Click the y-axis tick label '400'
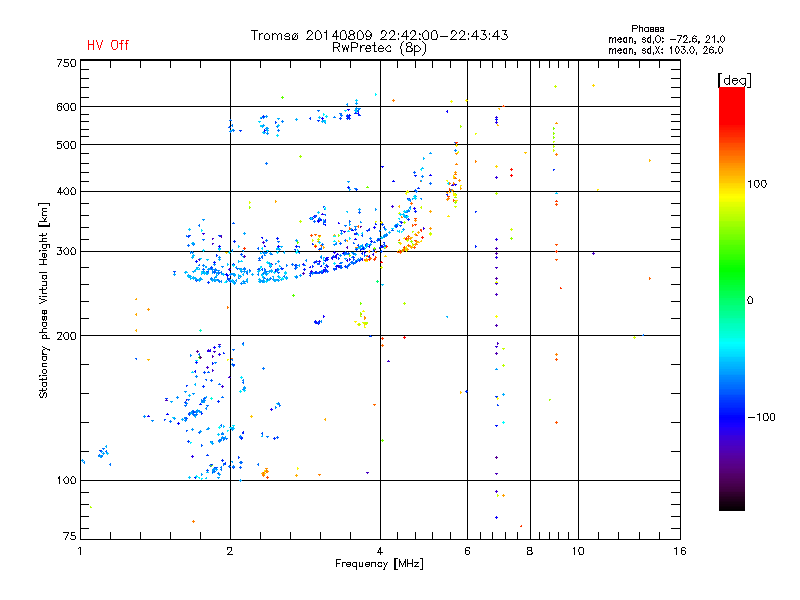 66,191
